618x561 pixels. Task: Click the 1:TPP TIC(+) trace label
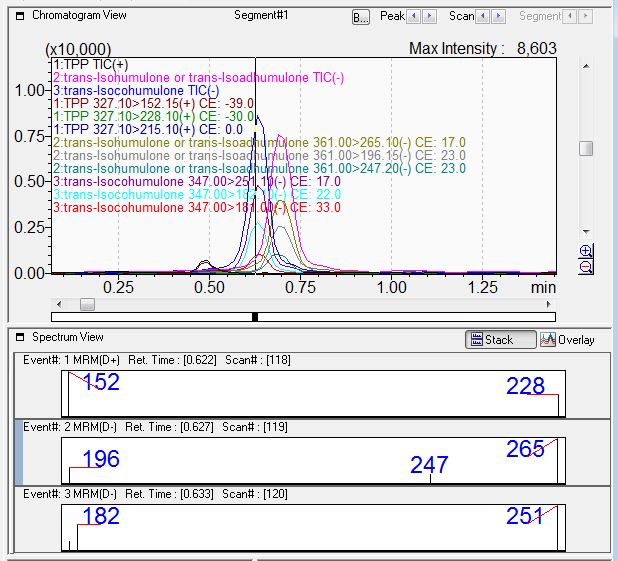[x=89, y=64]
